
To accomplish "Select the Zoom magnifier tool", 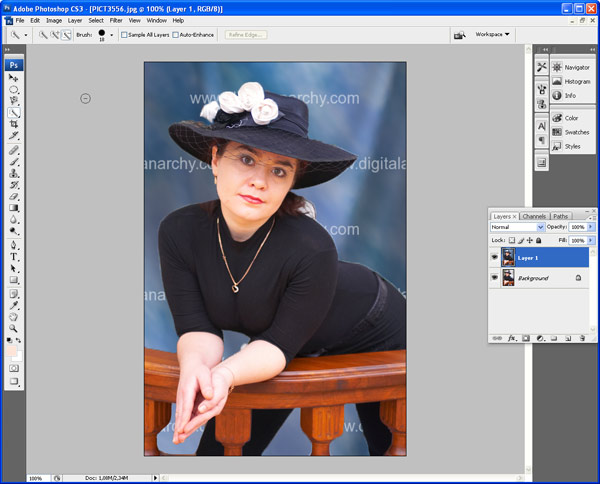I will 14,328.
